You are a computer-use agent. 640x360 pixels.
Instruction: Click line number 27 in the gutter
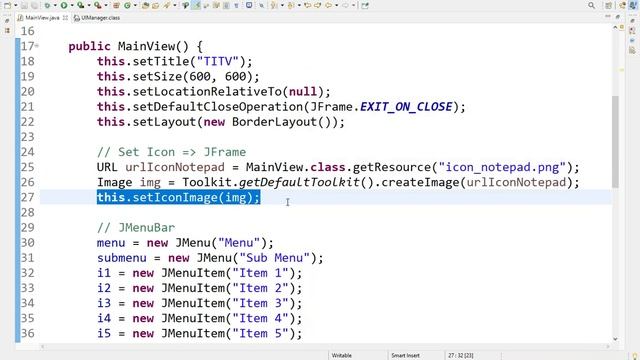pos(28,198)
